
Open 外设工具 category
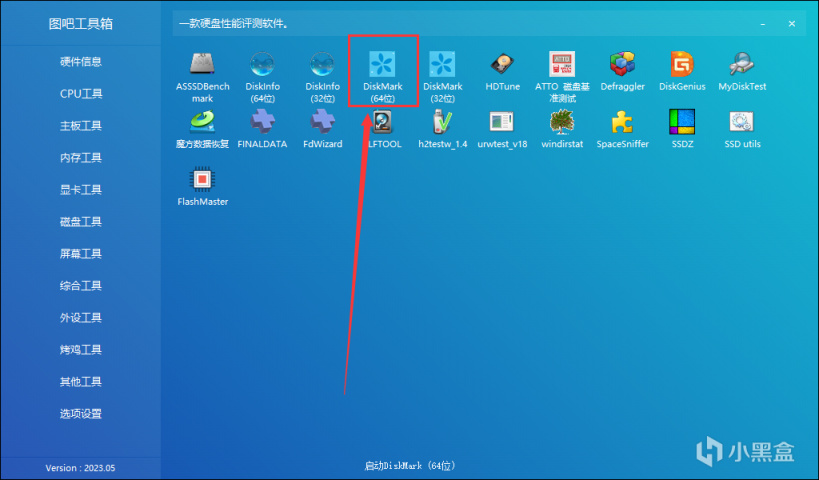[x=80, y=318]
